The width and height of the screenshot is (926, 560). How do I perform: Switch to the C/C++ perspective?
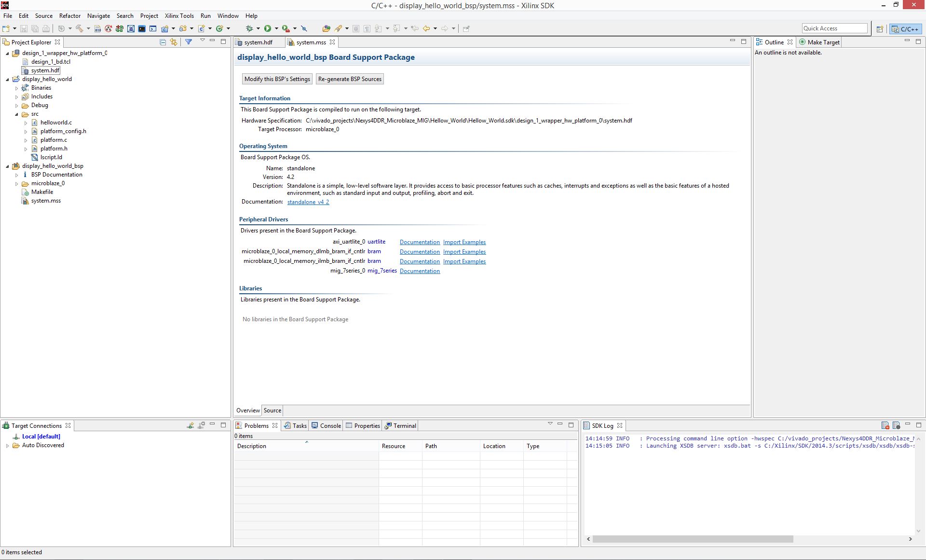click(905, 29)
